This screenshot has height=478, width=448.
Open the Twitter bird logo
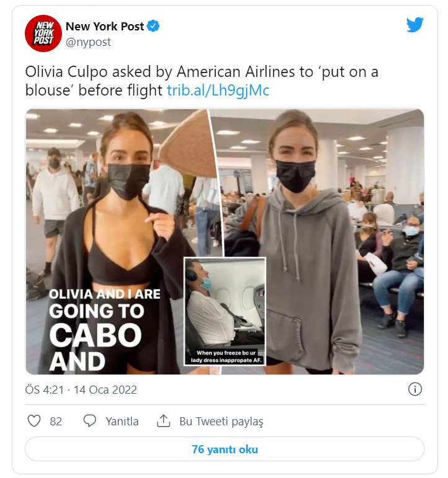point(415,24)
